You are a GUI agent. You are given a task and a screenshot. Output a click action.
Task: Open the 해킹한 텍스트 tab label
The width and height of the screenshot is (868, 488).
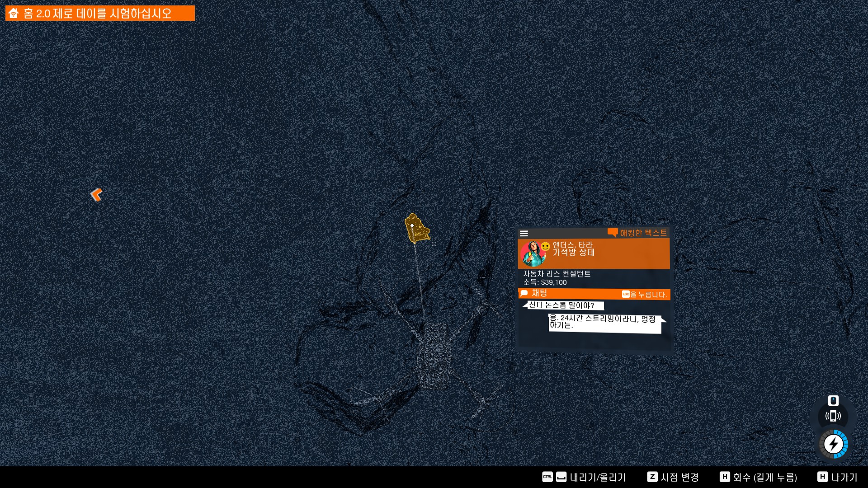[643, 233]
